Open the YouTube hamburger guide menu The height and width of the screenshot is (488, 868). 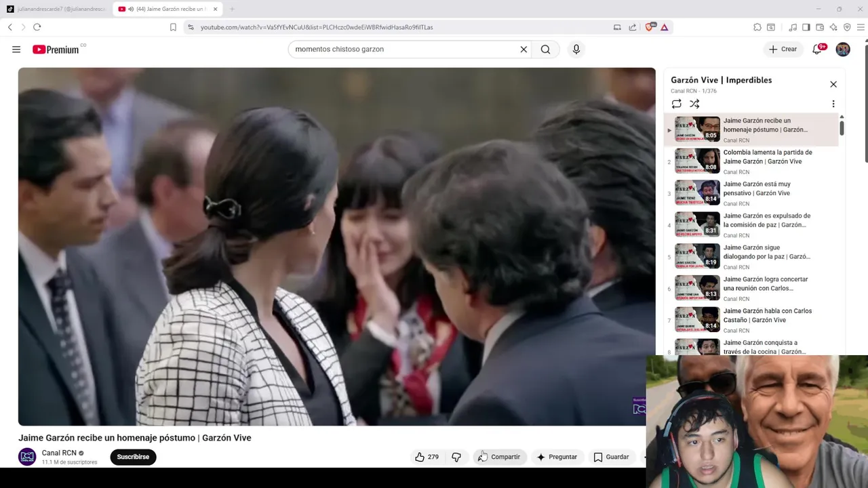point(16,49)
